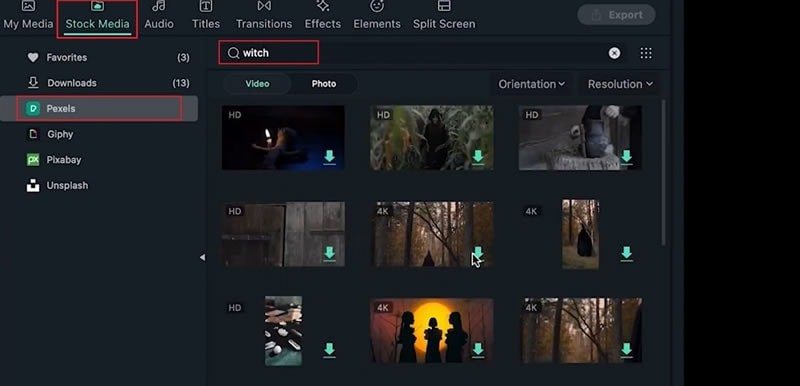Click the Giphy logo icon

pyautogui.click(x=33, y=134)
